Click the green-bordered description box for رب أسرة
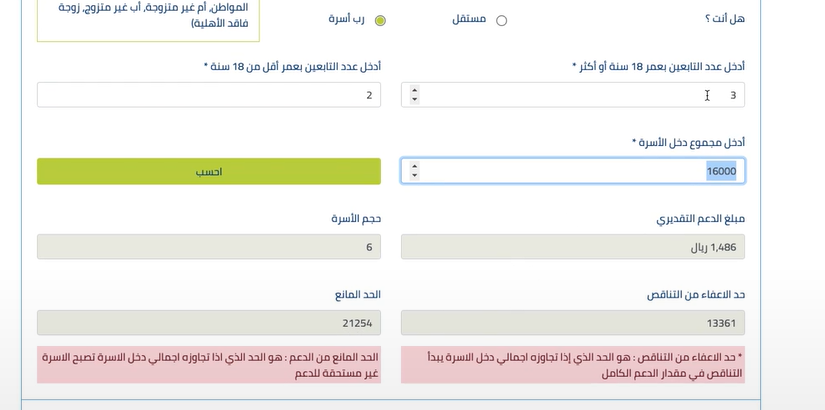This screenshot has height=410, width=825. coord(148,20)
